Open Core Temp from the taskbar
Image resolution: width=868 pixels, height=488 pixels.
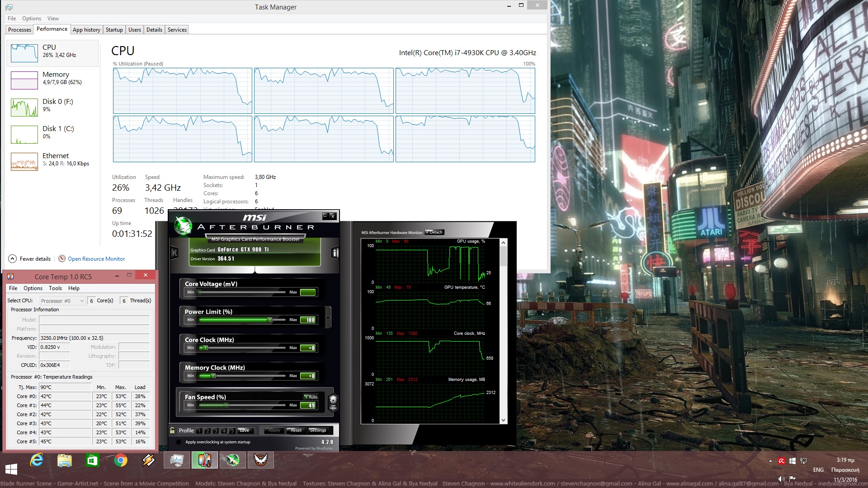coord(204,460)
